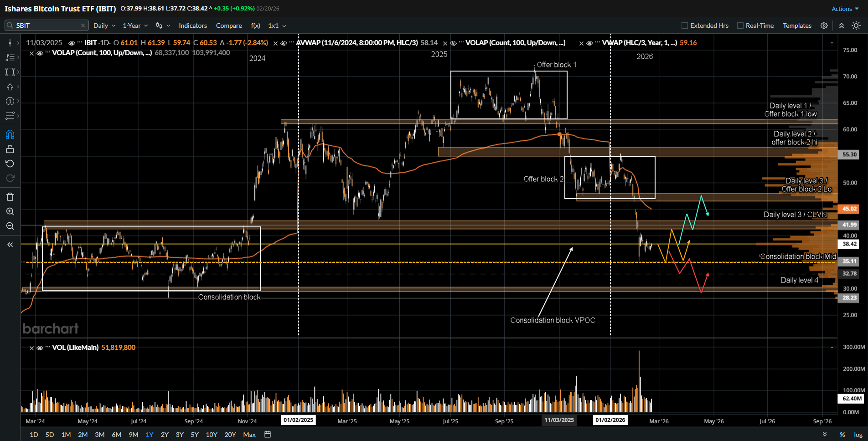Open the f(x) expressions menu
This screenshot has width=868, height=441.
coord(256,26)
